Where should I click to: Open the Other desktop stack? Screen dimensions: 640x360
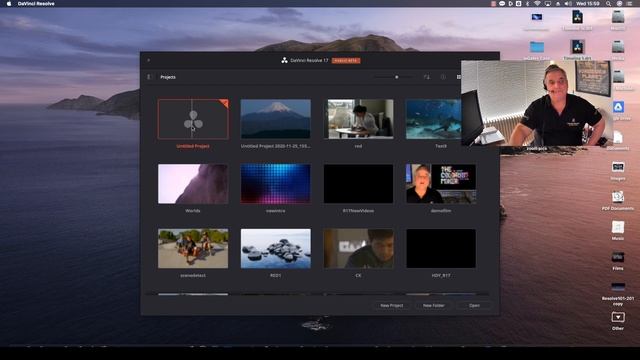click(x=618, y=317)
